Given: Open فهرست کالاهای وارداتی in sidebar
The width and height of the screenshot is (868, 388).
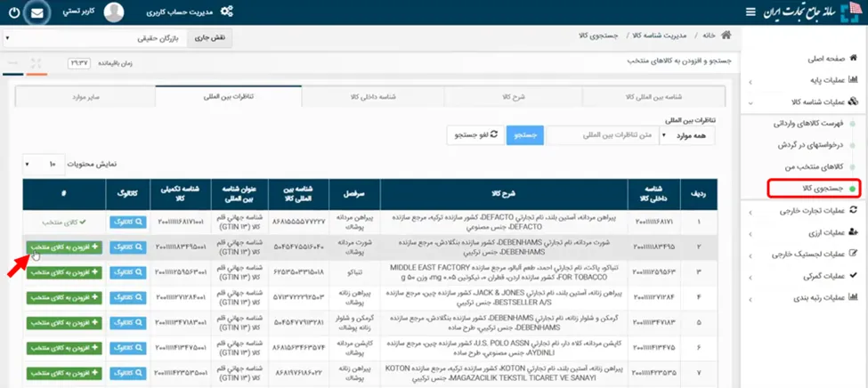Looking at the screenshot, I should click(x=807, y=124).
